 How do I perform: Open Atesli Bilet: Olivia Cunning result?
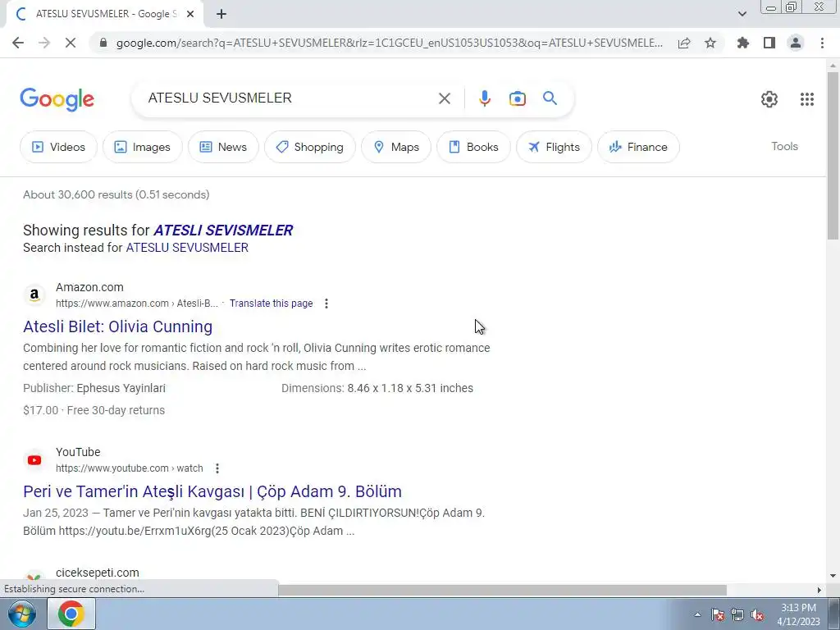(118, 326)
